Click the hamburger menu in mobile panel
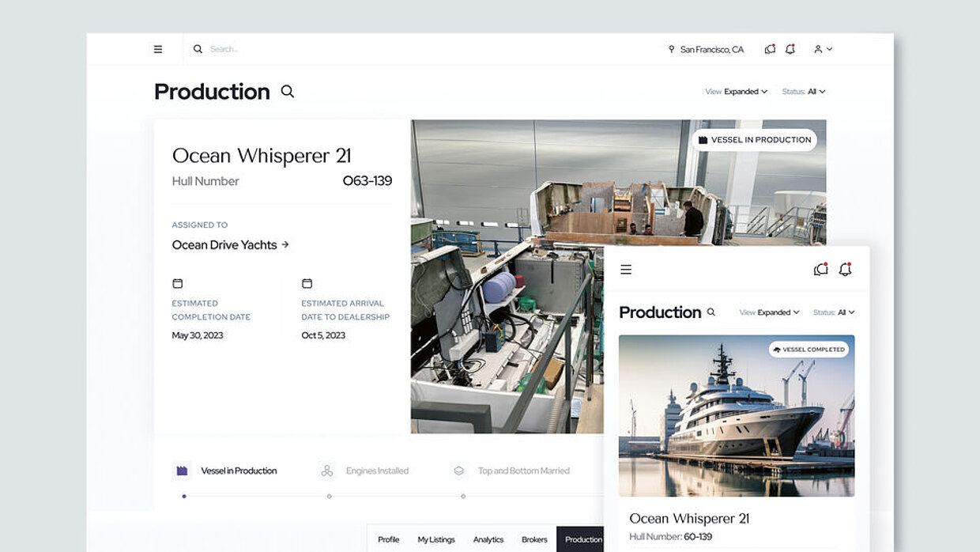This screenshot has width=980, height=552. pos(626,270)
